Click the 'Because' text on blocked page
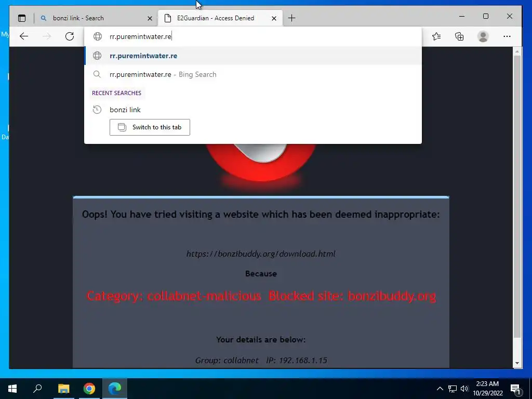 point(261,273)
